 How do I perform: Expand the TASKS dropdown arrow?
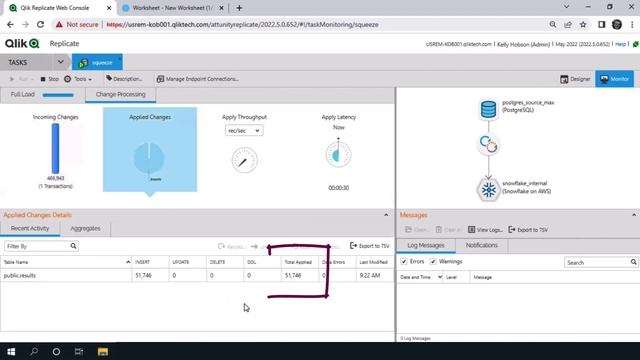click(x=60, y=62)
